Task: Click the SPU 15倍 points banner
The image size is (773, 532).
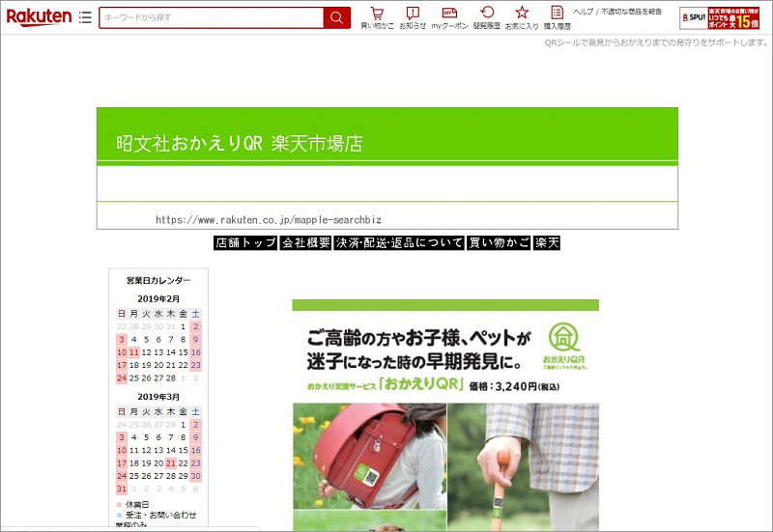Action: pos(719,17)
